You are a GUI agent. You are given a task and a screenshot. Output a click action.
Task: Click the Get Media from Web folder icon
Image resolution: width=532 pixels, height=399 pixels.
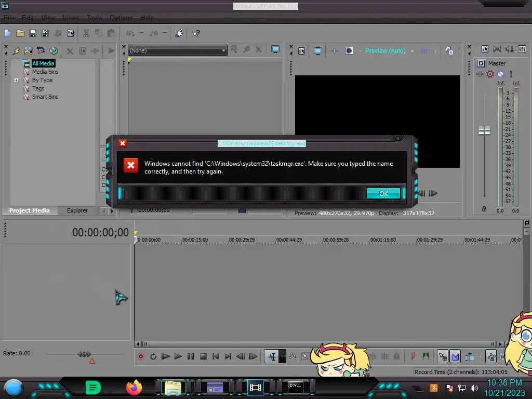[28, 51]
